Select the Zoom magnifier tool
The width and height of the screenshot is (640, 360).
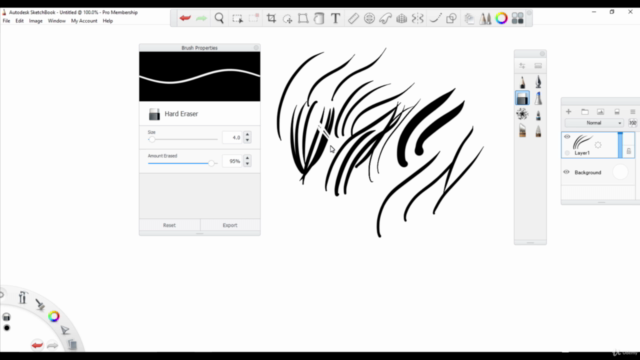pyautogui.click(x=219, y=18)
